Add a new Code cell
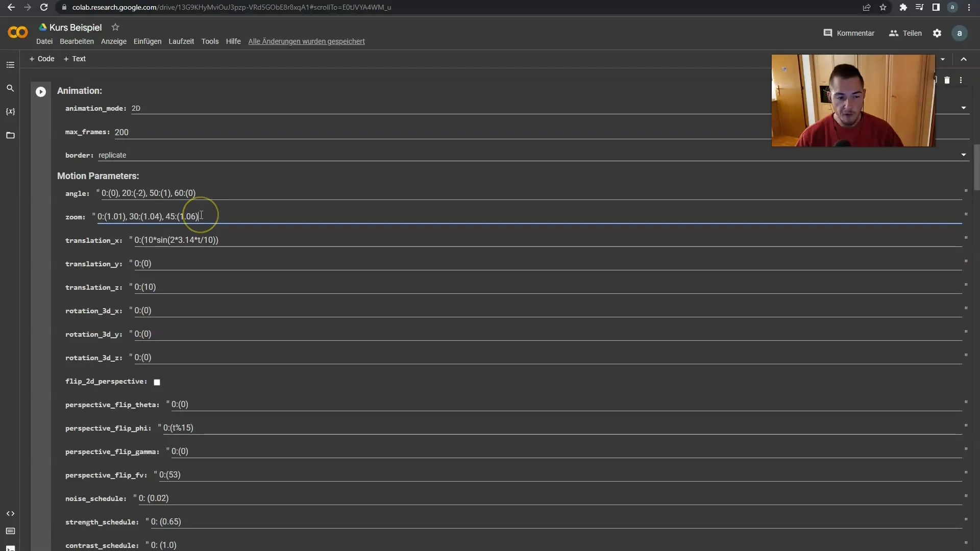The height and width of the screenshot is (551, 980). pyautogui.click(x=42, y=59)
